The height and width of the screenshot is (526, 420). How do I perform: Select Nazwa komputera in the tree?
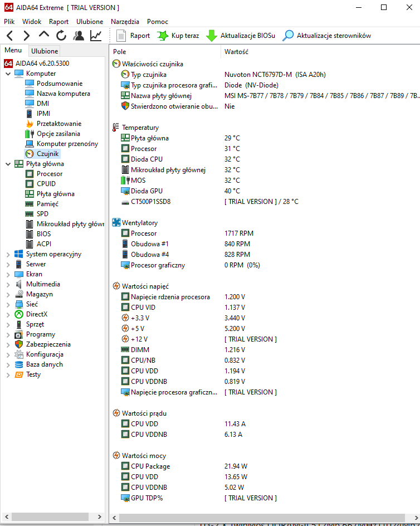(64, 94)
